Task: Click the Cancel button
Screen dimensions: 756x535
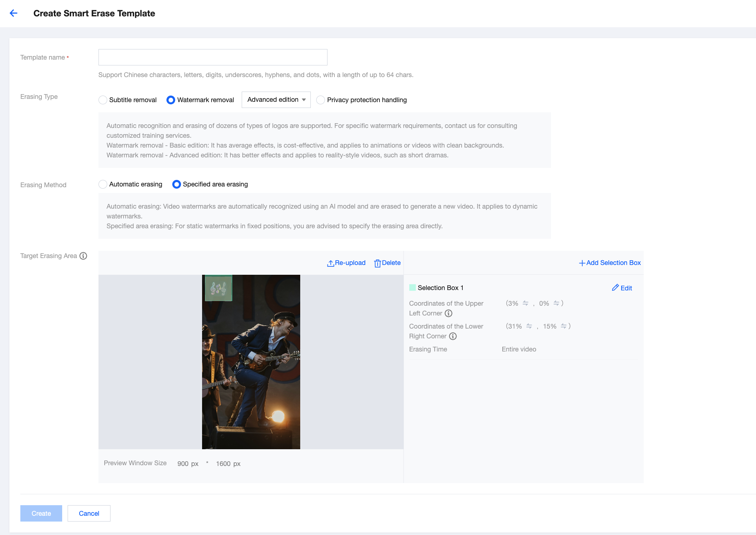Action: coord(89,513)
